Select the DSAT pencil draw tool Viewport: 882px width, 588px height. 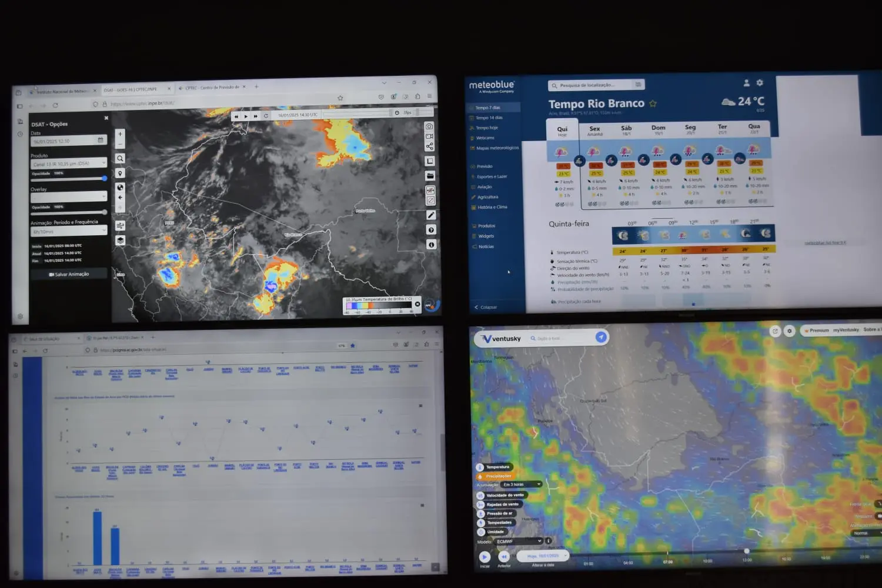point(430,215)
